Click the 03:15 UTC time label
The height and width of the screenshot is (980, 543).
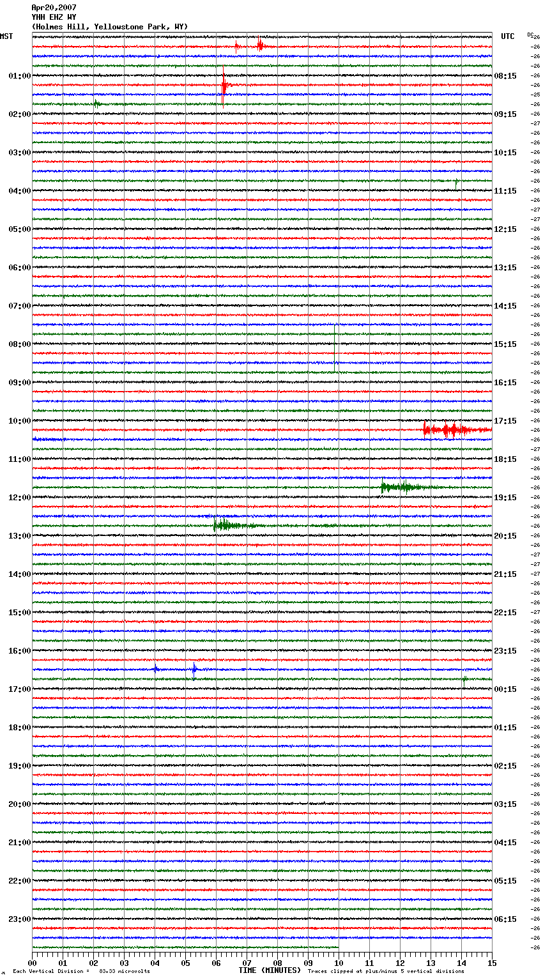point(505,804)
